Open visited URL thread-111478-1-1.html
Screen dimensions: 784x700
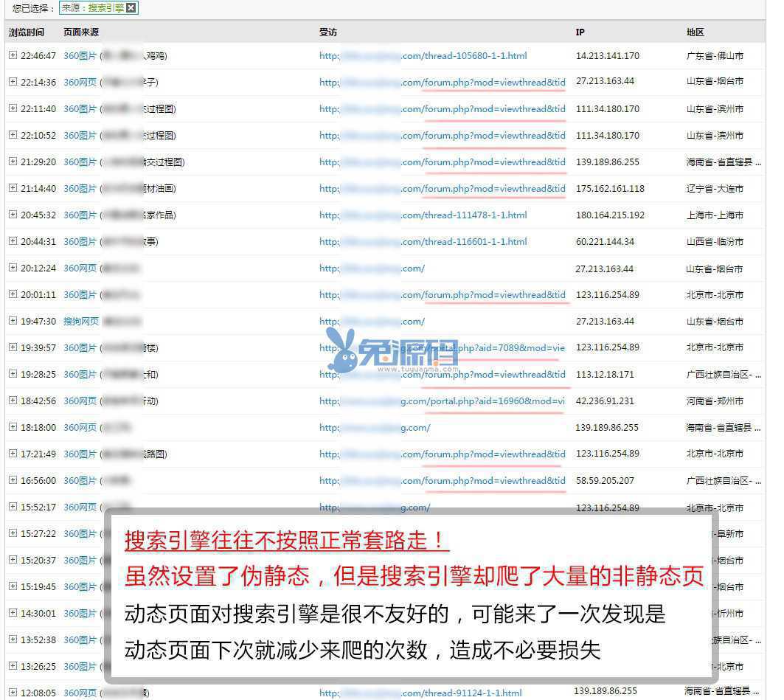click(423, 215)
